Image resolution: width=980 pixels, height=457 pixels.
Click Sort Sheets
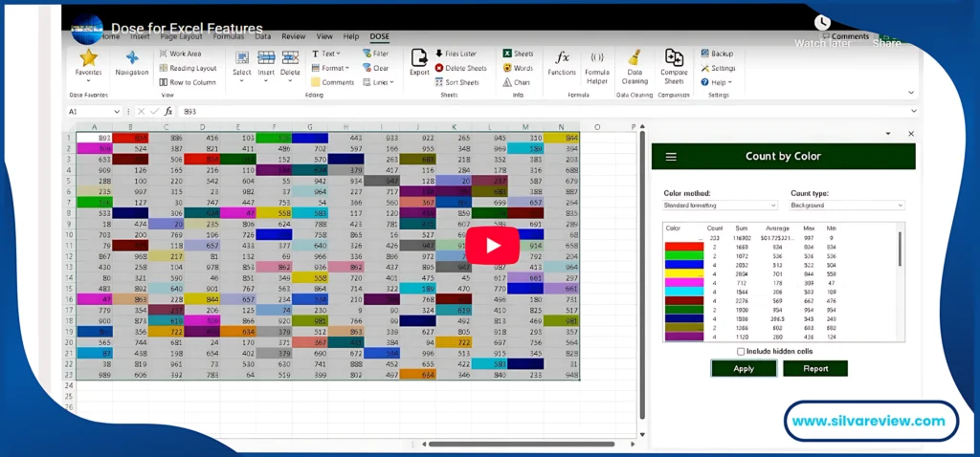pos(457,82)
